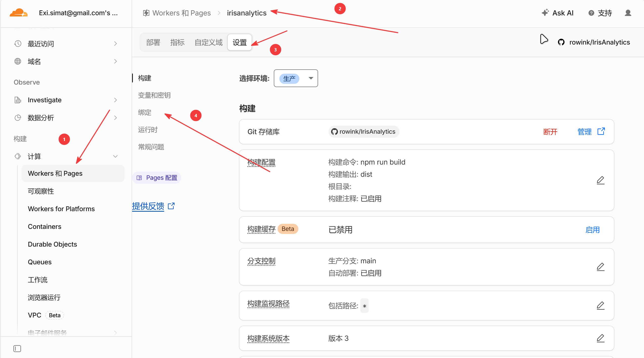The height and width of the screenshot is (358, 644).
Task: Open the Ask AI sparkle icon
Action: [545, 13]
